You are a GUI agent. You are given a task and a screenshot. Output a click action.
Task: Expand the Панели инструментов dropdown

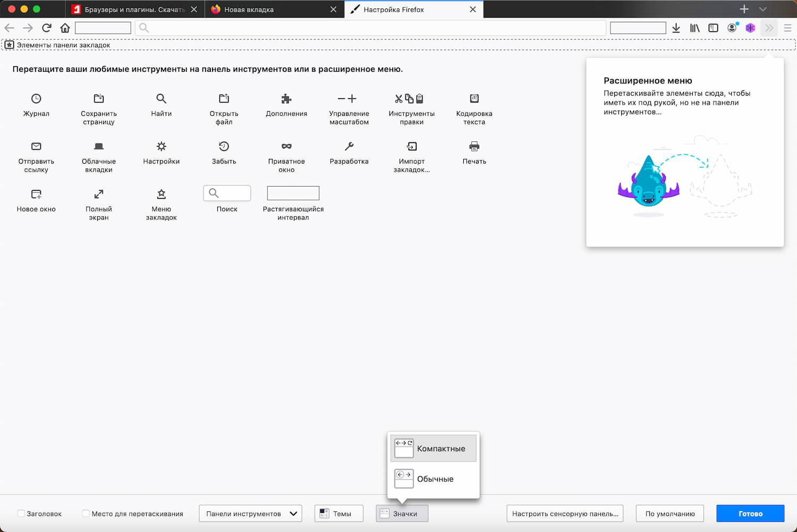point(250,513)
